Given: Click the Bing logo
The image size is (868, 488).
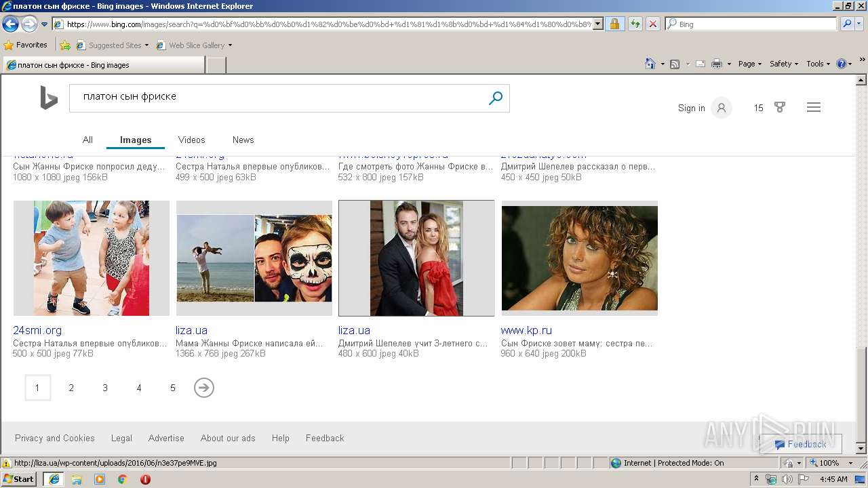Looking at the screenshot, I should (48, 98).
